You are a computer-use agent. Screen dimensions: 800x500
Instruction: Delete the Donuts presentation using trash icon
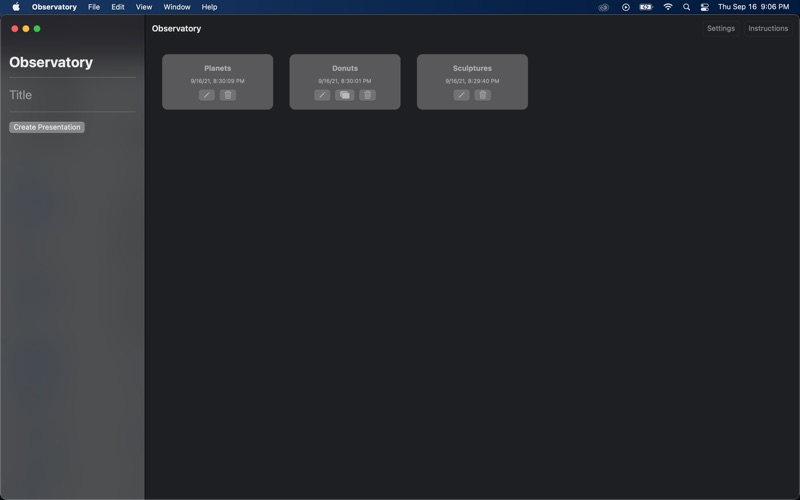coord(367,95)
